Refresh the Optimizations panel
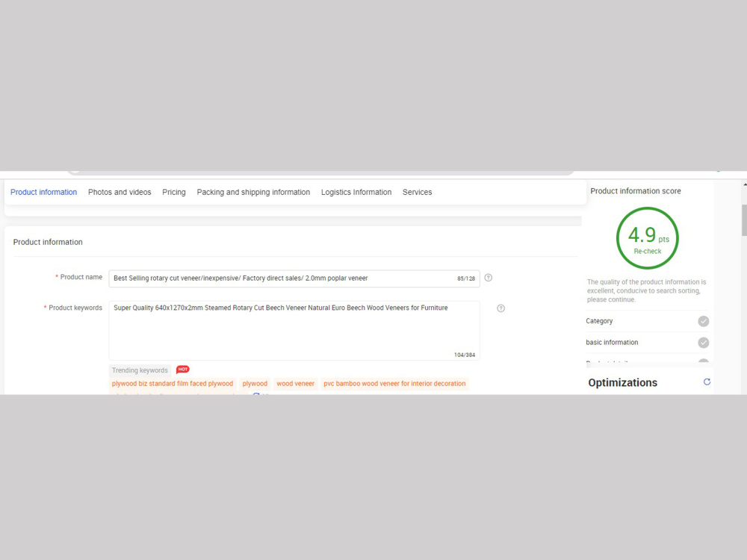Viewport: 747px width, 560px height. click(707, 382)
